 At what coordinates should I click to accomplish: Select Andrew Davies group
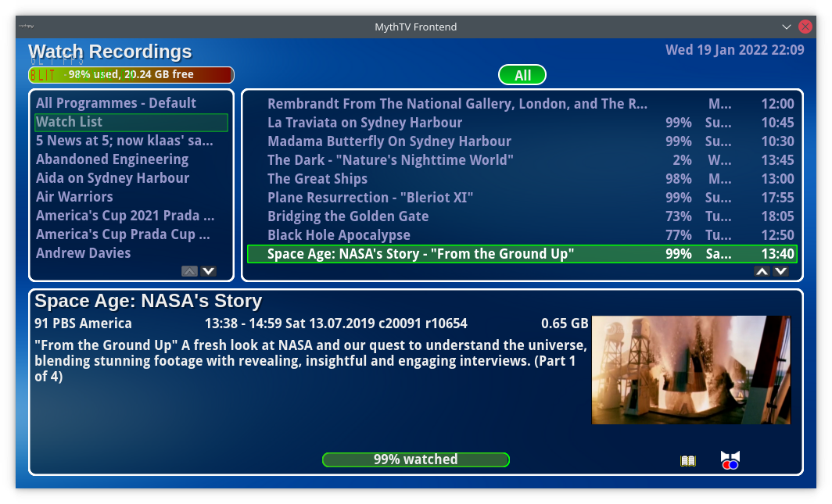click(x=131, y=253)
